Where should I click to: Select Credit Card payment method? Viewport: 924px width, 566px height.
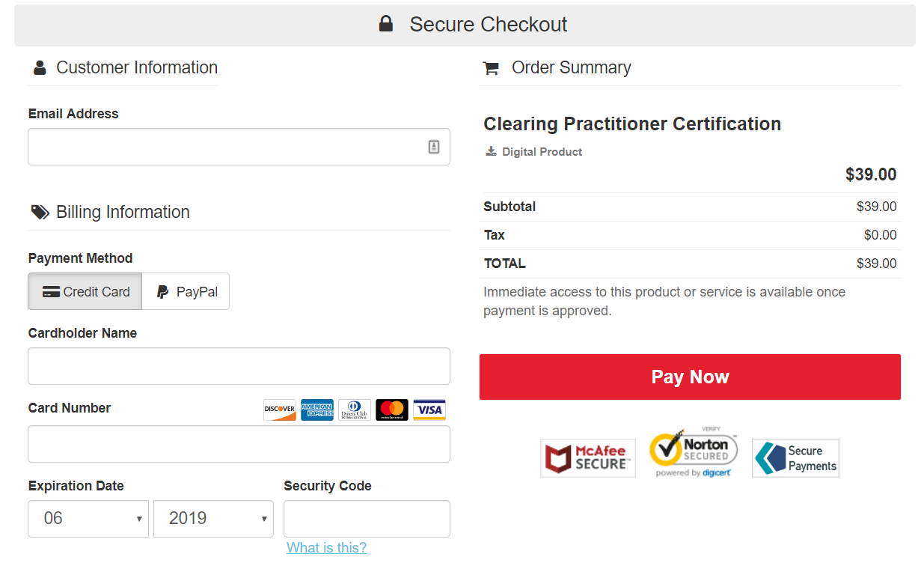click(85, 292)
